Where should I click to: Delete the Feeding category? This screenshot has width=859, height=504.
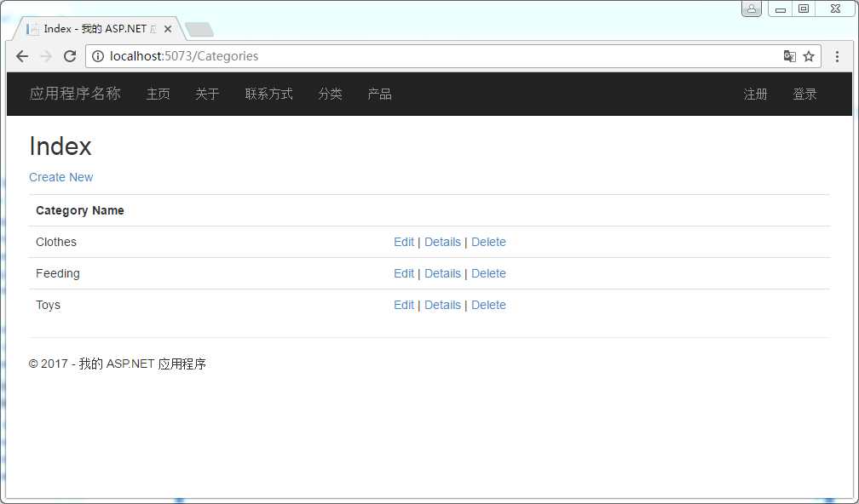pyautogui.click(x=488, y=273)
